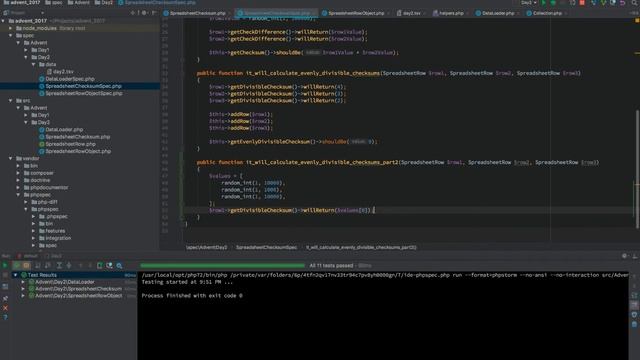Click the editor vertical scrollbar

[637, 169]
